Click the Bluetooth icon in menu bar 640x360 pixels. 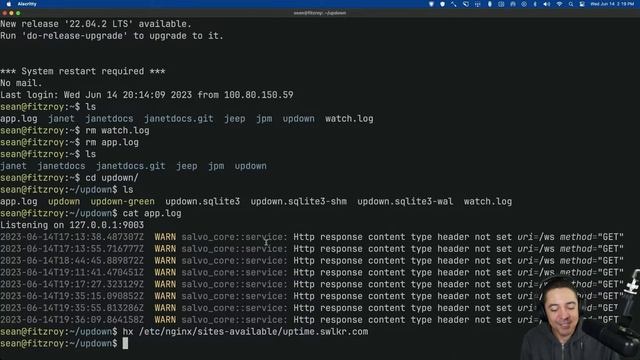pyautogui.click(x=535, y=4)
